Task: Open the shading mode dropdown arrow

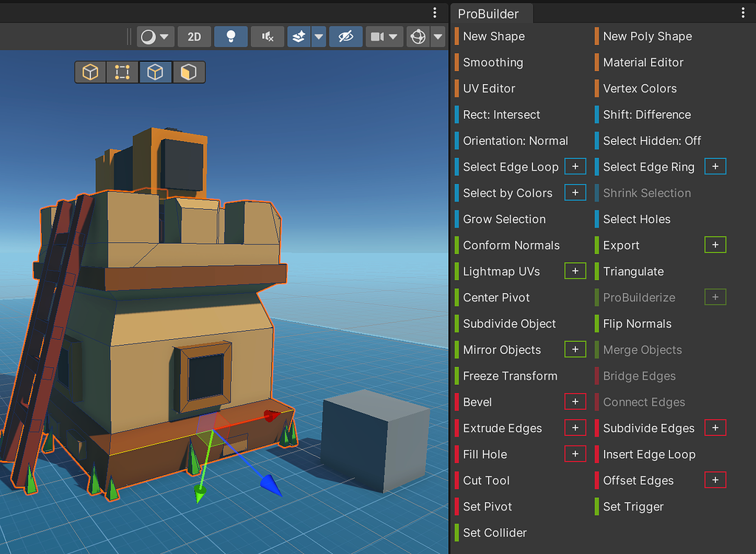Action: [x=164, y=36]
